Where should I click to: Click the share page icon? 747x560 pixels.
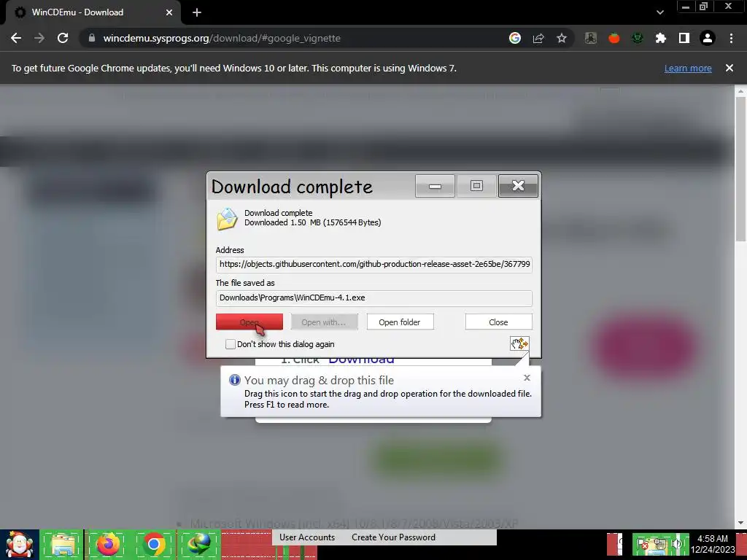[x=538, y=38]
